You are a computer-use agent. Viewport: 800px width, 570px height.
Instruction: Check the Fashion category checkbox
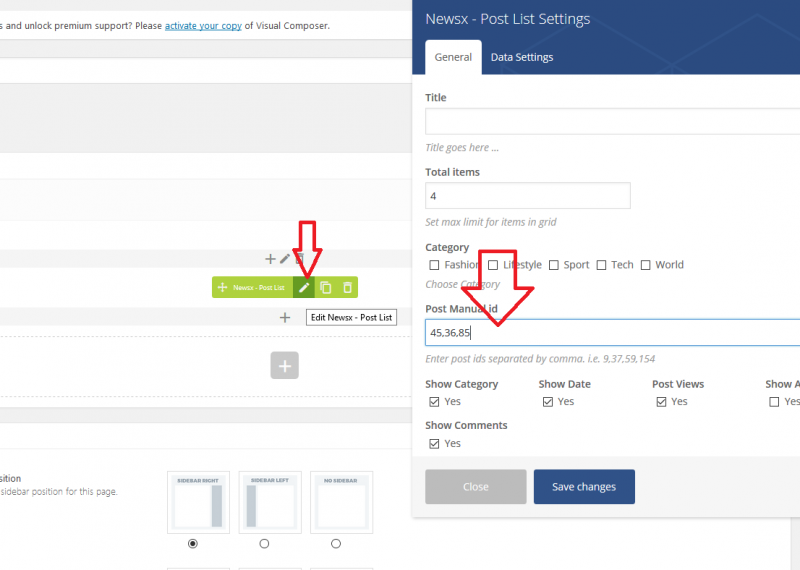pyautogui.click(x=434, y=265)
